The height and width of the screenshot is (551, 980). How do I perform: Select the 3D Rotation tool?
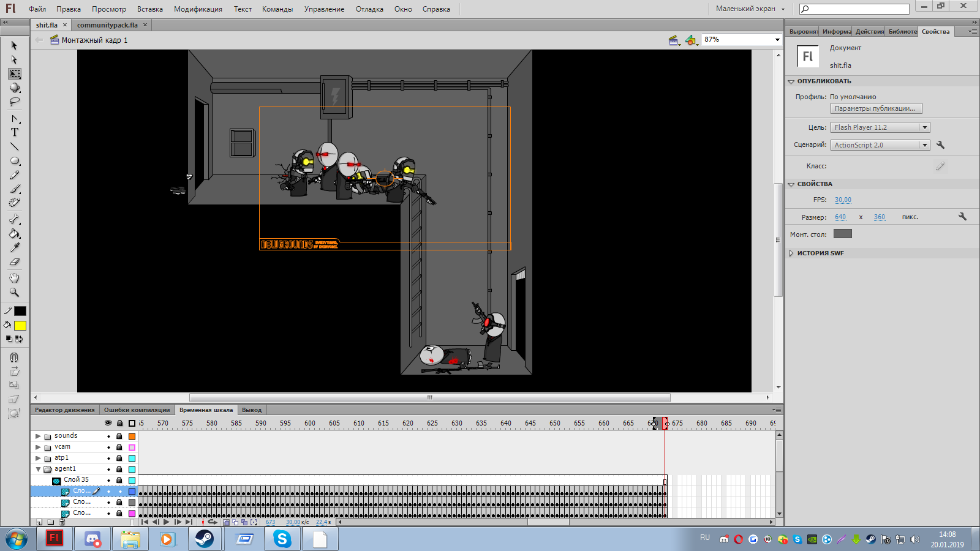(14, 88)
